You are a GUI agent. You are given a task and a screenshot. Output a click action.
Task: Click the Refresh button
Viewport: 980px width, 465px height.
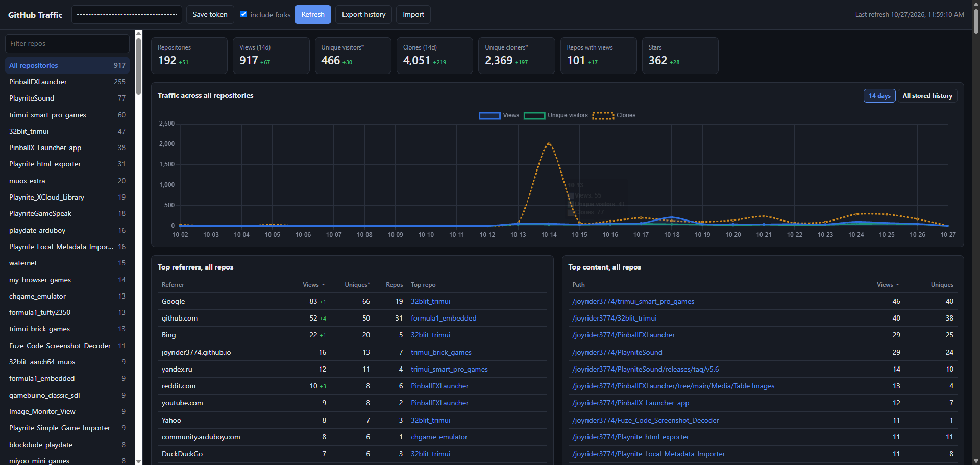pyautogui.click(x=313, y=15)
